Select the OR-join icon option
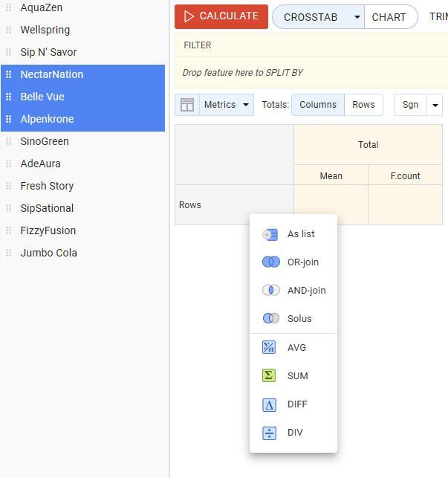 click(270, 262)
